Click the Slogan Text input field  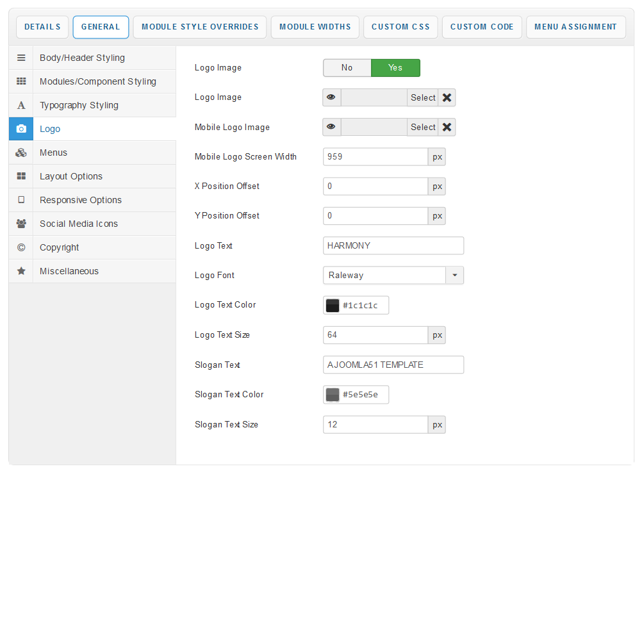coord(393,365)
